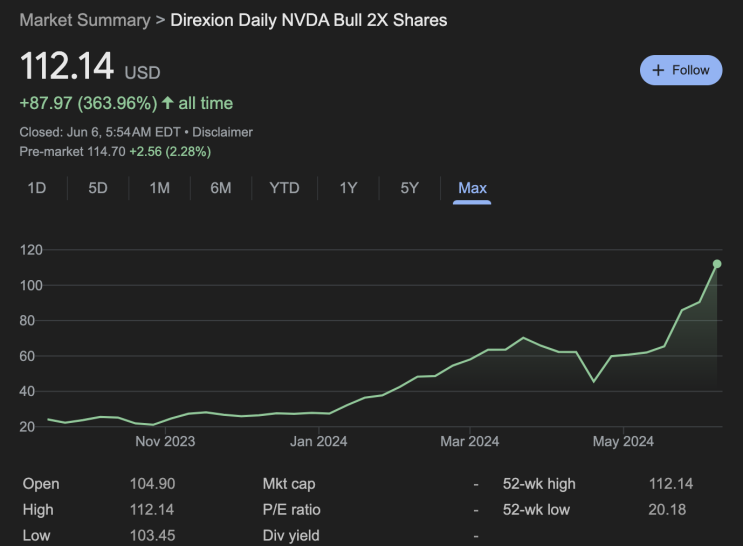Click the Pre-market 114.70 value
The height and width of the screenshot is (546, 743).
pos(106,152)
